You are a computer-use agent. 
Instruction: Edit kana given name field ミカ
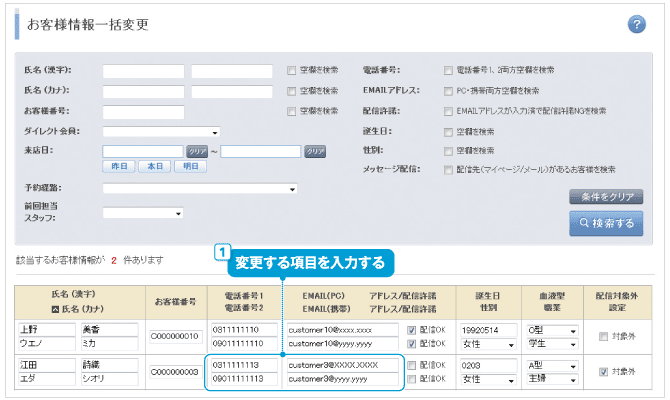[109, 344]
